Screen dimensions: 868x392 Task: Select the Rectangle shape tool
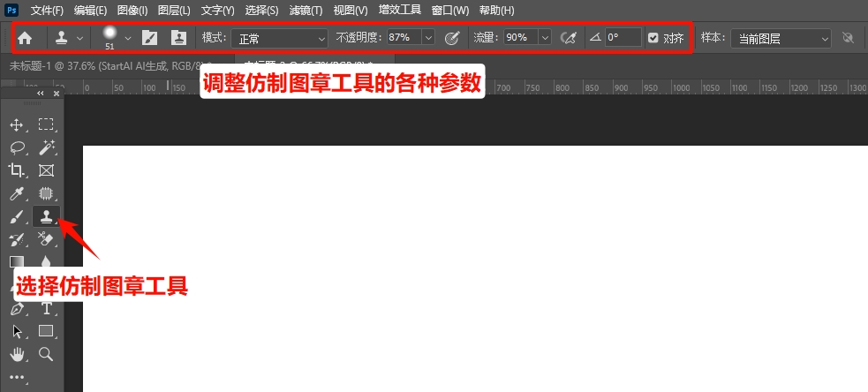click(46, 331)
